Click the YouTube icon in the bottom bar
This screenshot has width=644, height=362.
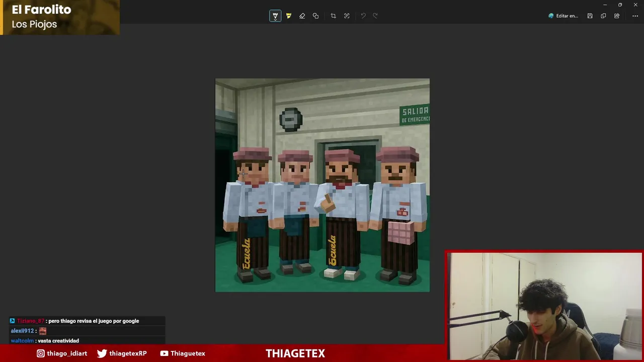pyautogui.click(x=164, y=353)
